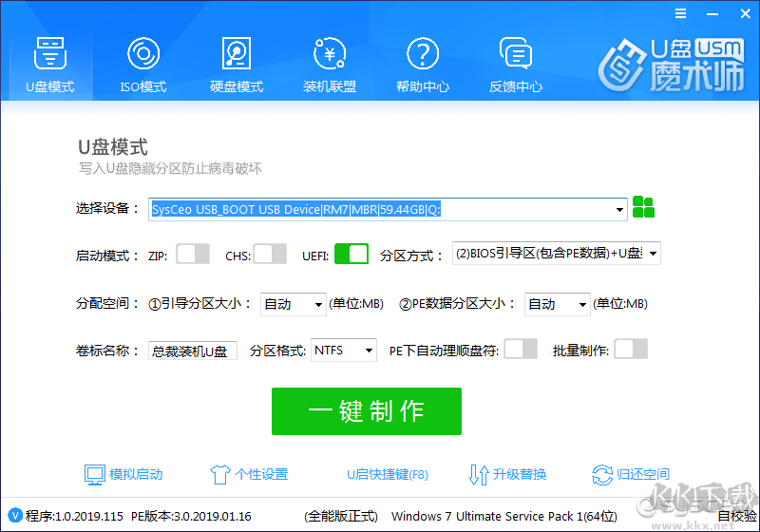
Task: Click the 帮助中心 help icon
Action: [422, 54]
